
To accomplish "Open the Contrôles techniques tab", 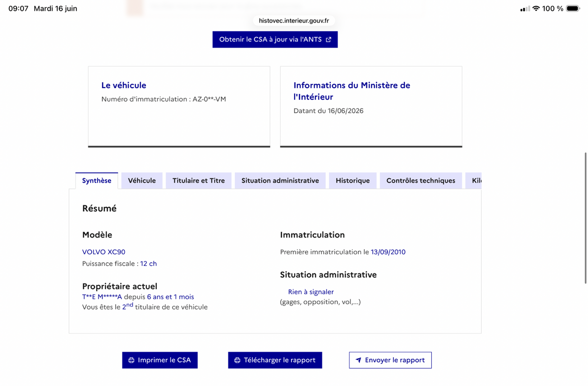I will pos(421,181).
